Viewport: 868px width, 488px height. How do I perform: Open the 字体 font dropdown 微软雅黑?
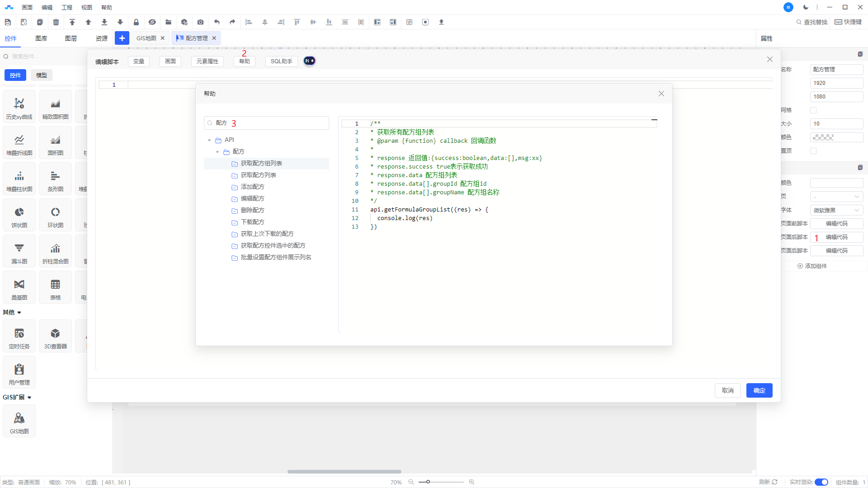click(836, 210)
